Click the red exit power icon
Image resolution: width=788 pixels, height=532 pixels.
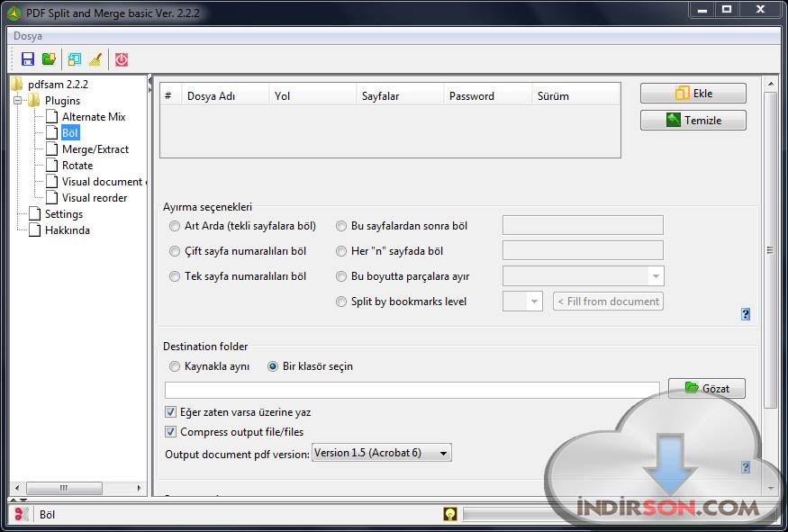click(122, 59)
